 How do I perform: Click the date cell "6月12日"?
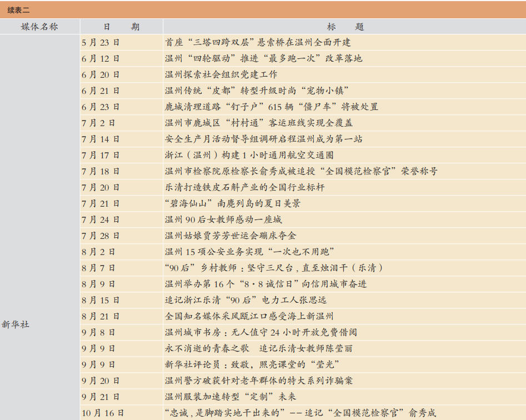pyautogui.click(x=101, y=59)
